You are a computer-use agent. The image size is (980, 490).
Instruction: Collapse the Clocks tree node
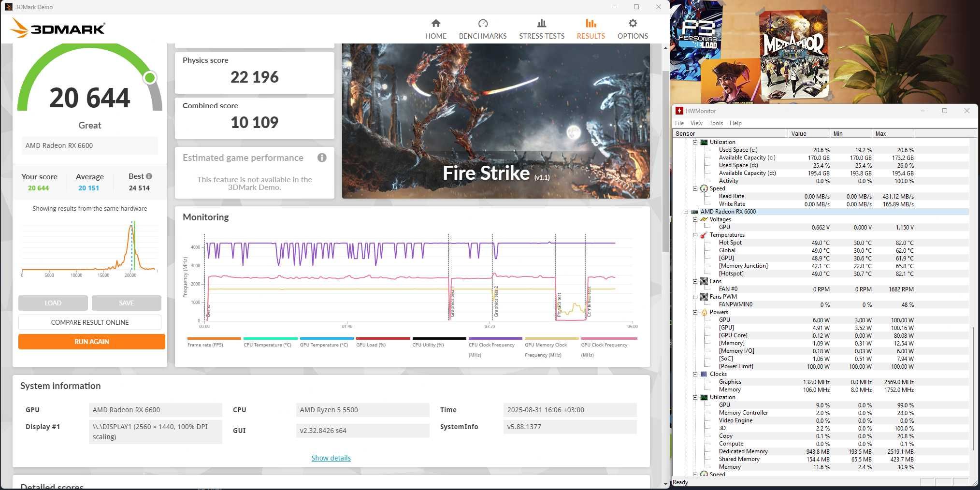tap(695, 374)
